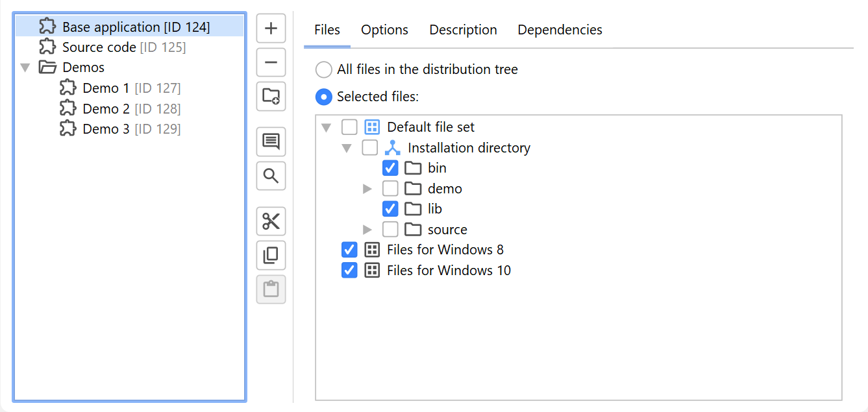Image resolution: width=868 pixels, height=412 pixels.
Task: Check the Installation directory checkbox
Action: pyautogui.click(x=369, y=148)
